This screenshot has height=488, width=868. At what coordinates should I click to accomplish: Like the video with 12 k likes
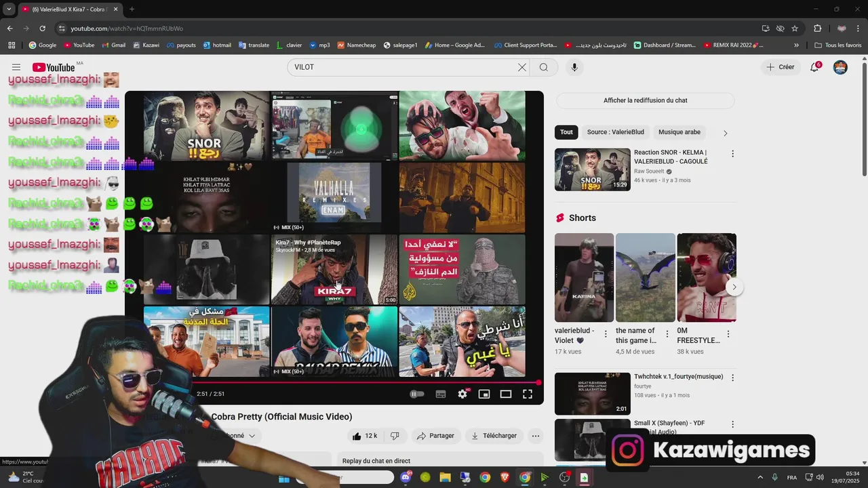(365, 436)
